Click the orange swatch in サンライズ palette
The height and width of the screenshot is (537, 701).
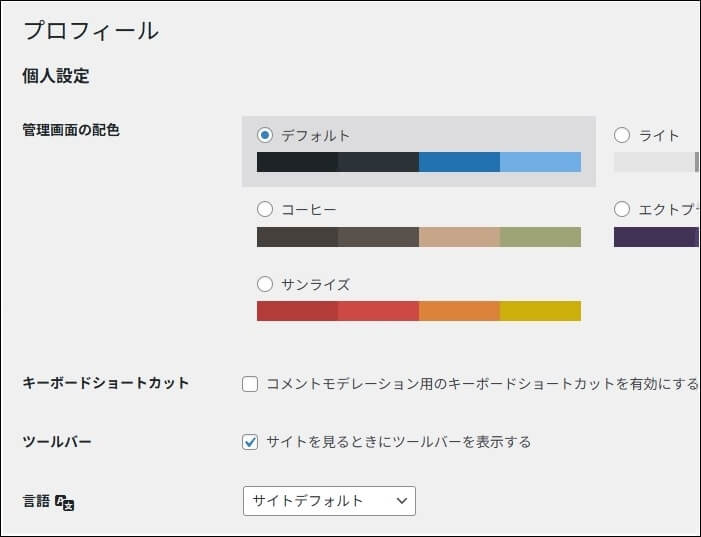pyautogui.click(x=459, y=311)
